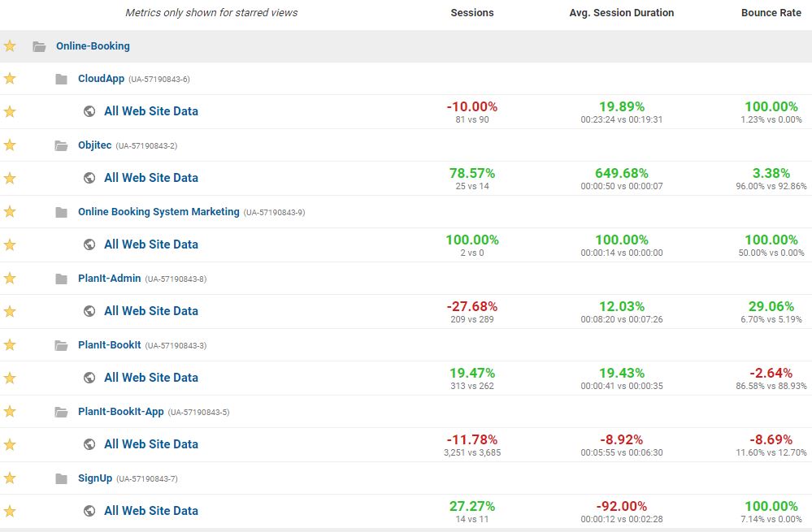Collapse the Online-Booking account folder icon
The width and height of the screenshot is (812, 532).
pyautogui.click(x=39, y=46)
